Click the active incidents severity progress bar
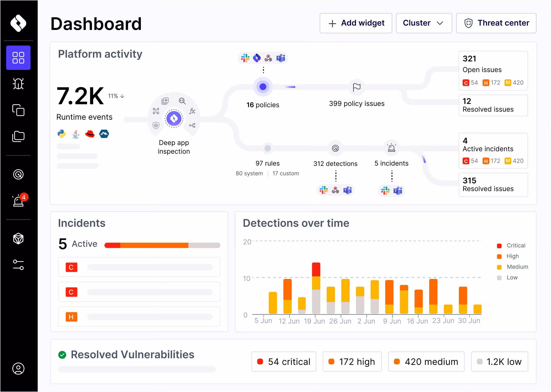This screenshot has width=551, height=392. 162,245
